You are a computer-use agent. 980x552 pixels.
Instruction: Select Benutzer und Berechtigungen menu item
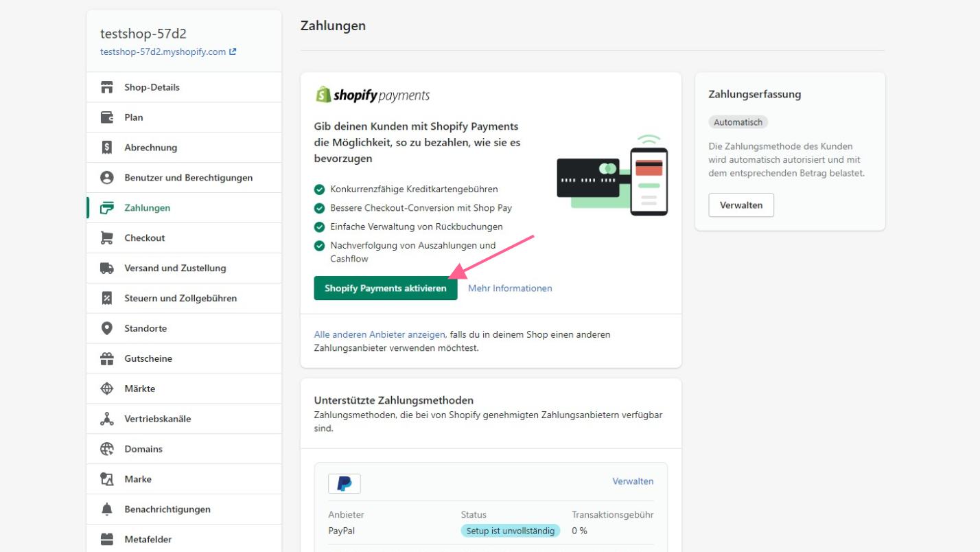point(184,178)
